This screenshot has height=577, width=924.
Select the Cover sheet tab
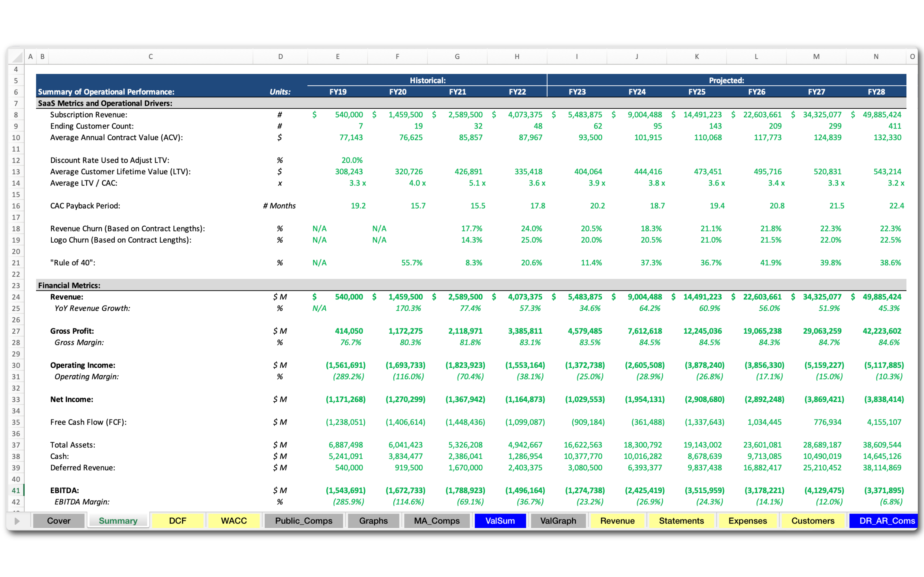(x=58, y=521)
